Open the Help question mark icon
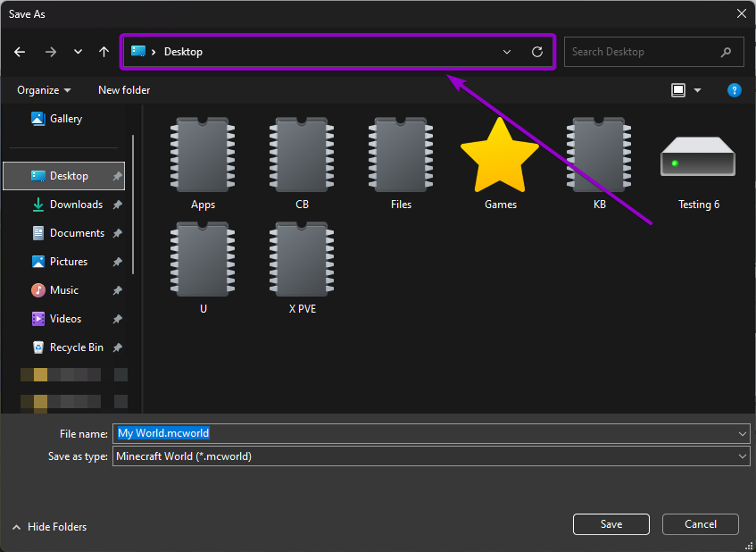Image resolution: width=756 pixels, height=552 pixels. (734, 90)
